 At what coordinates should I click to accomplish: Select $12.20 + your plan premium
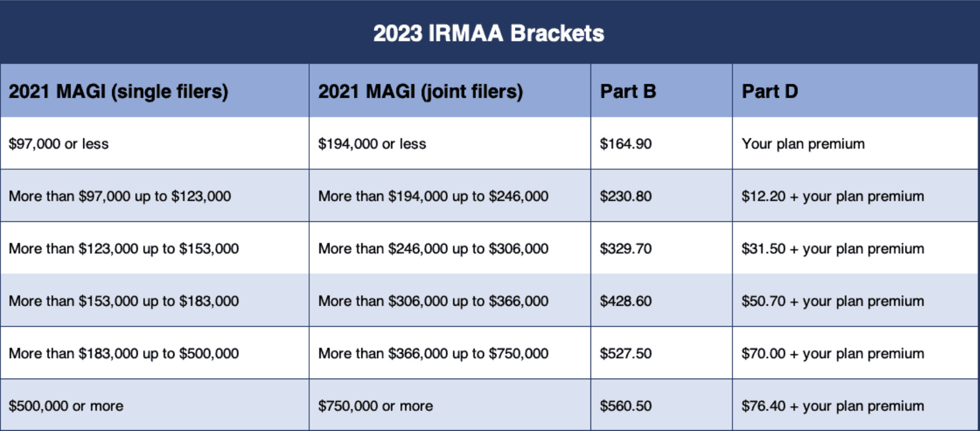833,196
